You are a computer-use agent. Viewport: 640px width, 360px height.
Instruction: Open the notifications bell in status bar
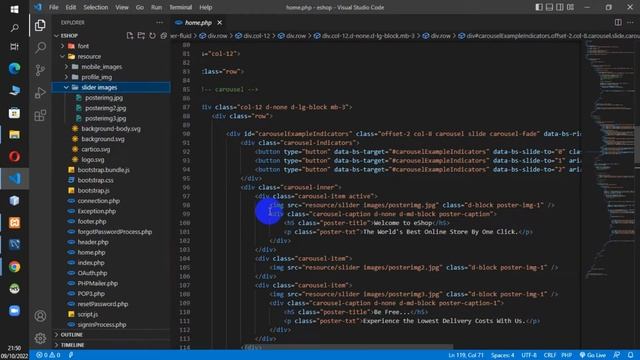631,355
